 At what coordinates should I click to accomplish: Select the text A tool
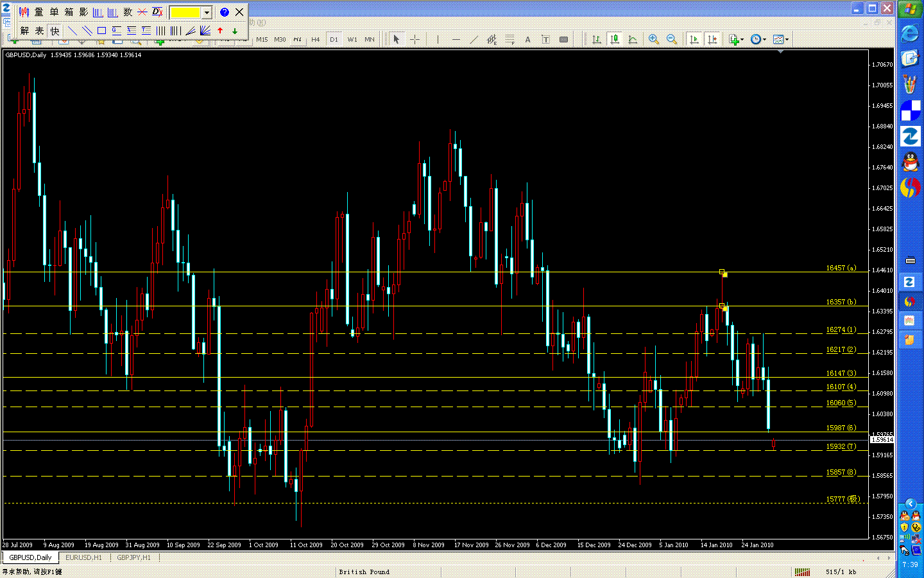click(x=527, y=40)
